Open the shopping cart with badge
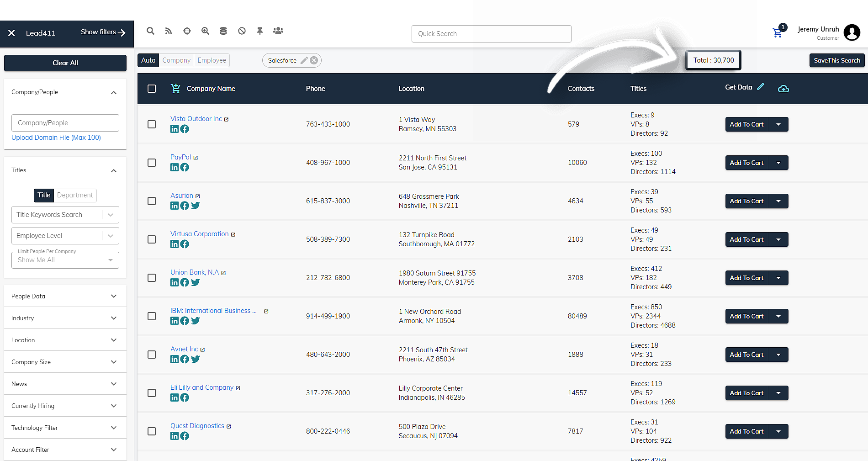This screenshot has width=868, height=461. 778,32
